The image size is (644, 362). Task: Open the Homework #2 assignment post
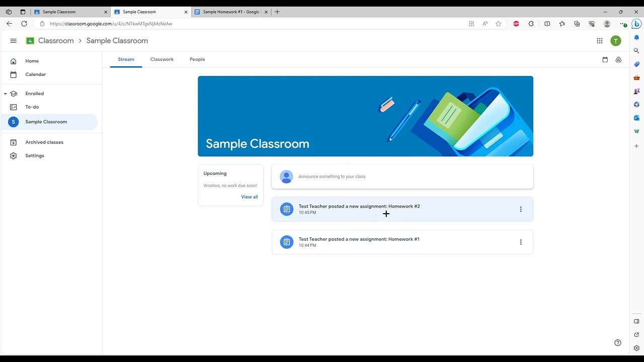tap(402, 209)
